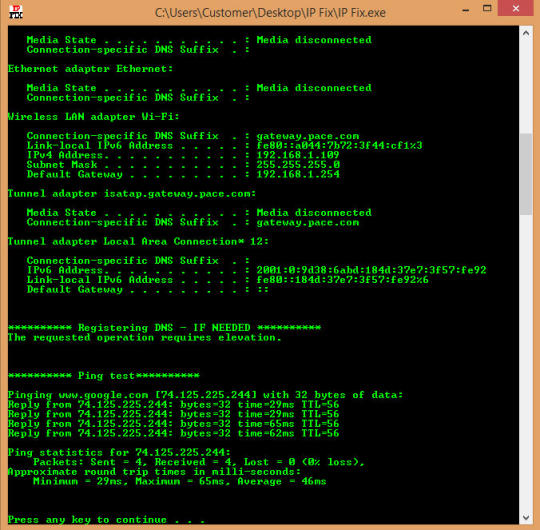Click the ping reply with 'time=65ms'

pyautogui.click(x=174, y=424)
